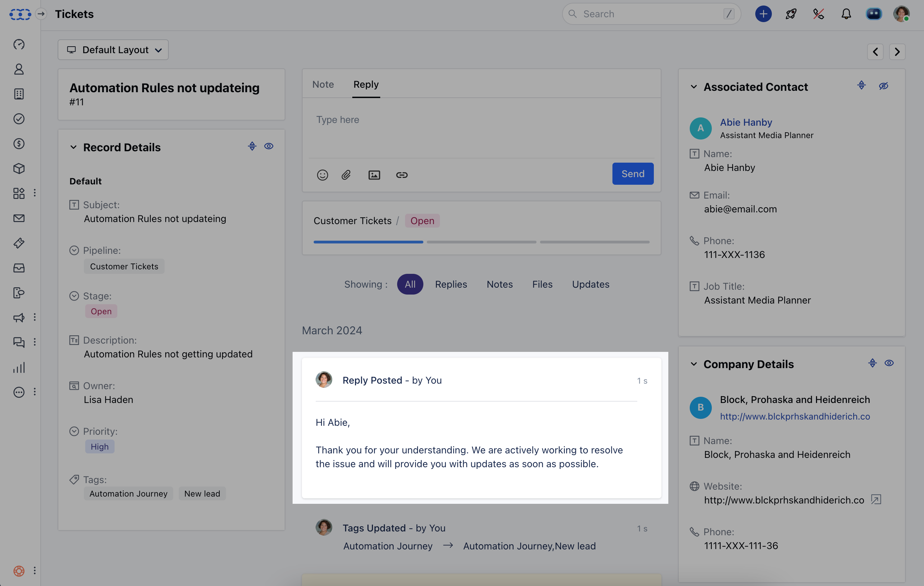
Task: Open the campaigns megaphone icon in sidebar
Action: click(x=19, y=318)
